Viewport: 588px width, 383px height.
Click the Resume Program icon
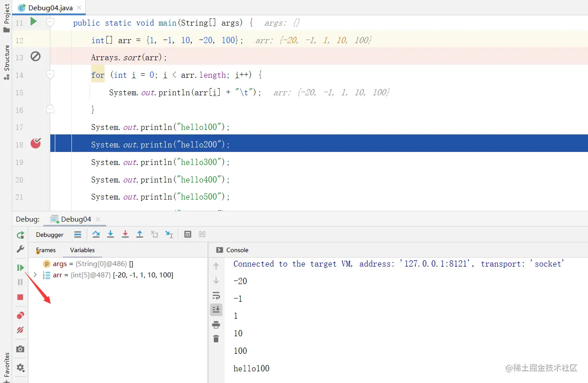tap(20, 267)
